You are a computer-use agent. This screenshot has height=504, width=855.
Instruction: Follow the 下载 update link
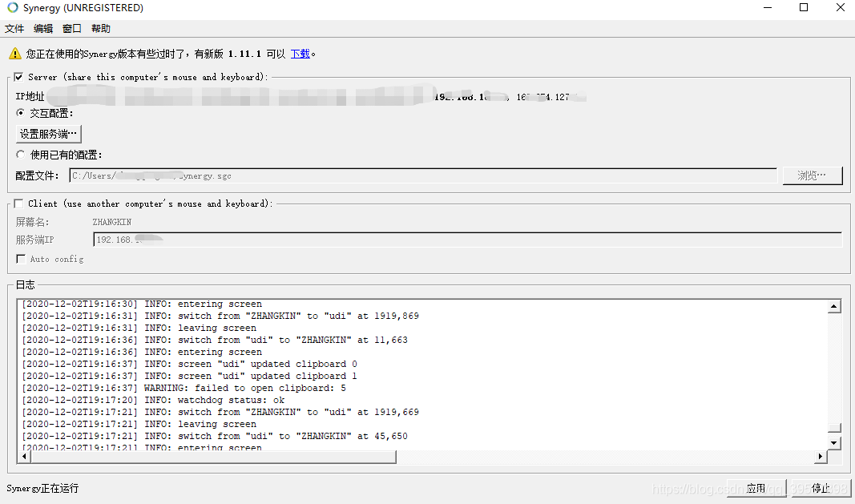(x=300, y=54)
